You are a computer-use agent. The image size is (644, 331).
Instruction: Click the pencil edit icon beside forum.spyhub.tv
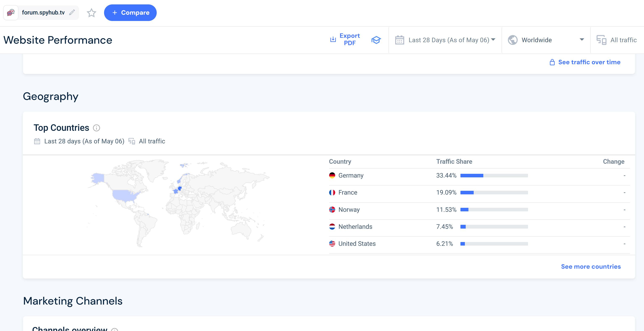coord(72,13)
